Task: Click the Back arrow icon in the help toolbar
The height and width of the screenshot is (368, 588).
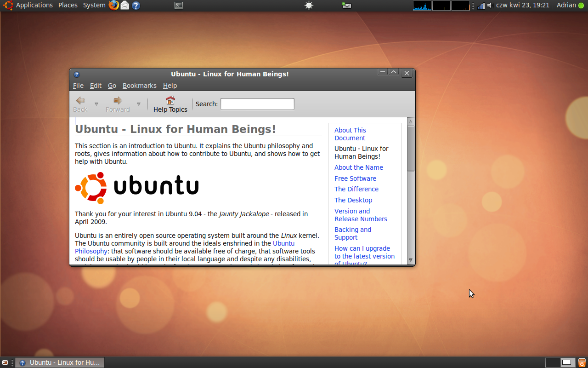Action: point(80,100)
